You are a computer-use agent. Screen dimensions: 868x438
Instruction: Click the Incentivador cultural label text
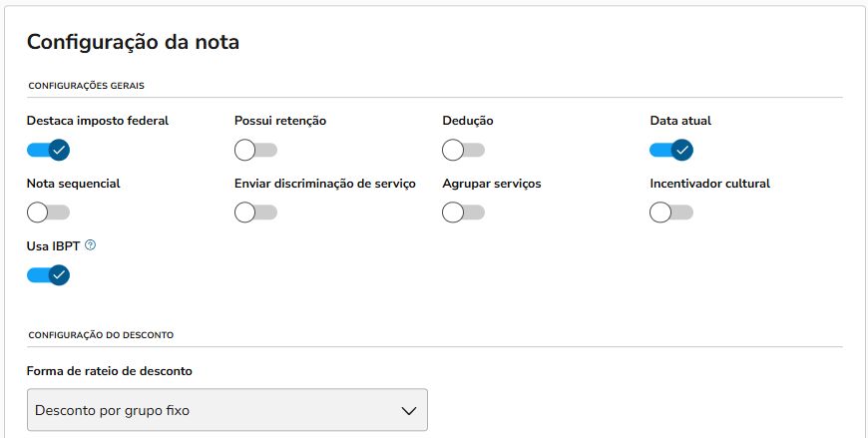pyautogui.click(x=709, y=184)
